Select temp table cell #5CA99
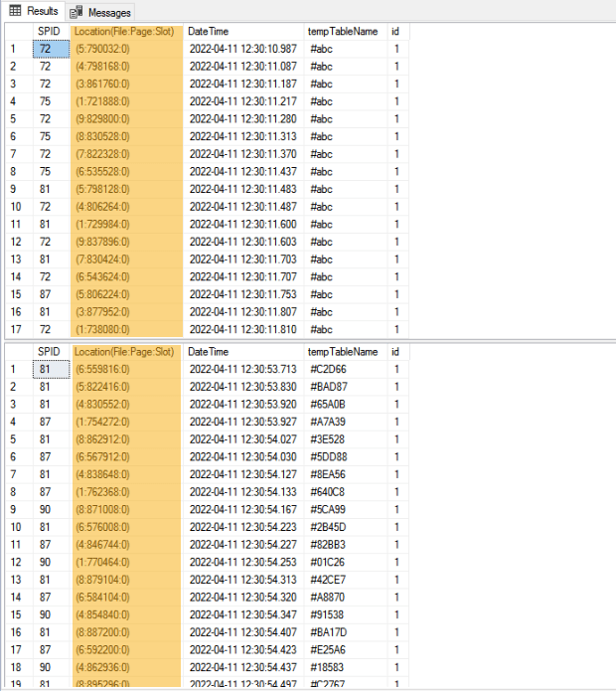The width and height of the screenshot is (616, 691). pyautogui.click(x=345, y=509)
